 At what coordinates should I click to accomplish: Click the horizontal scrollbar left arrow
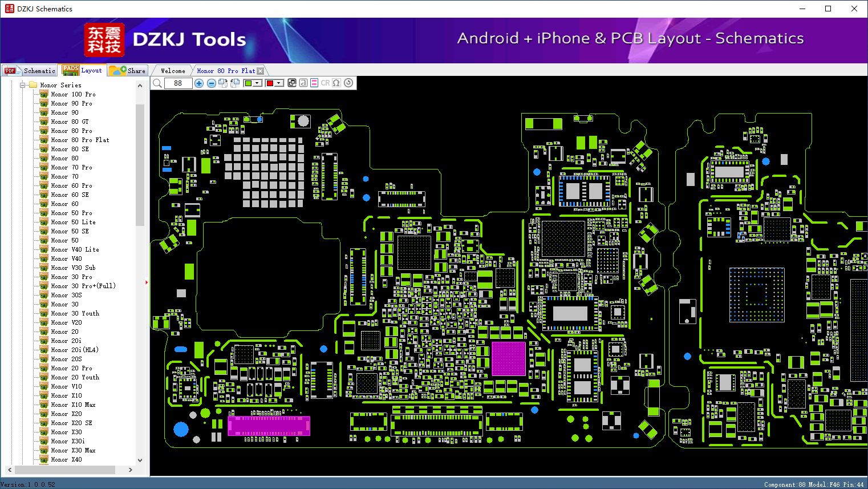10,470
